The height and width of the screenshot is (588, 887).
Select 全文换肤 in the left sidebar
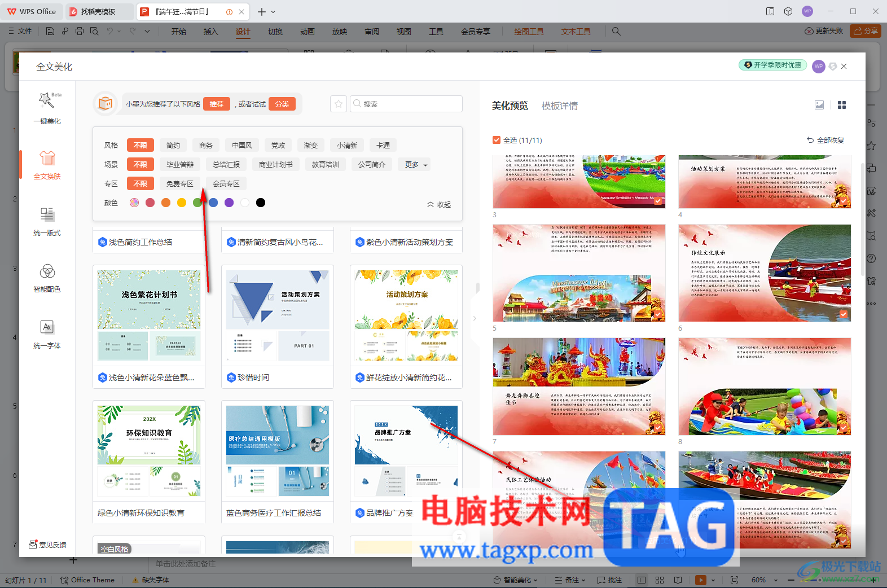[47, 164]
